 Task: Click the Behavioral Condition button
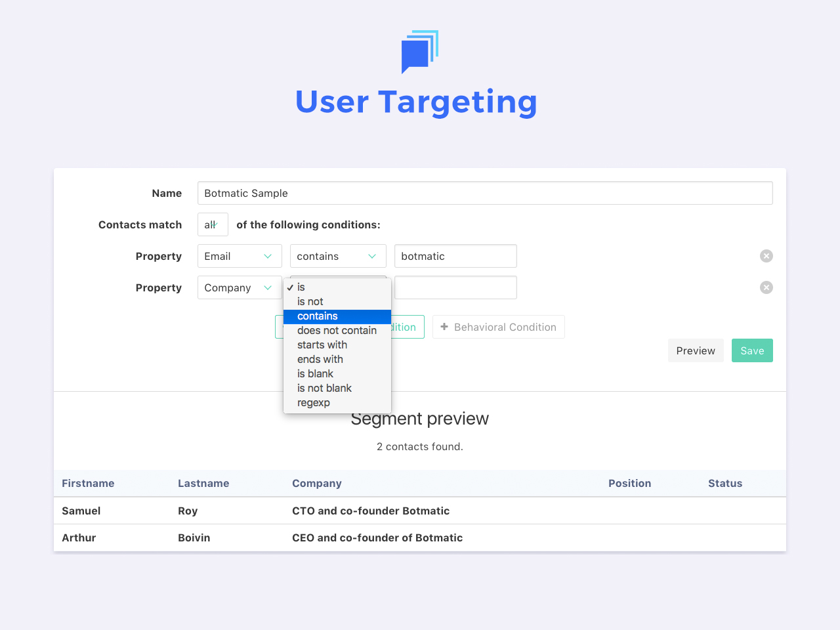[499, 327]
